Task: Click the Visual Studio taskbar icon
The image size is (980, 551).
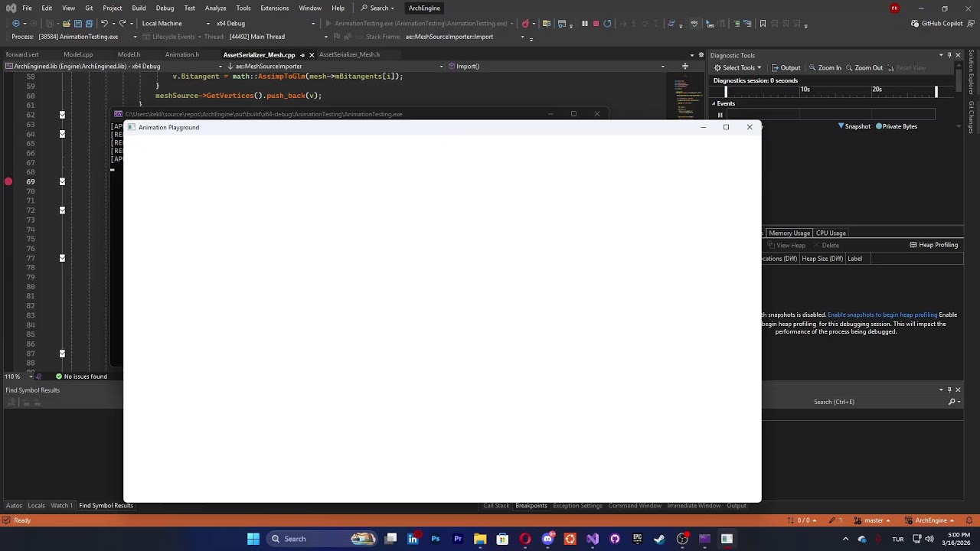Action: pyautogui.click(x=592, y=539)
